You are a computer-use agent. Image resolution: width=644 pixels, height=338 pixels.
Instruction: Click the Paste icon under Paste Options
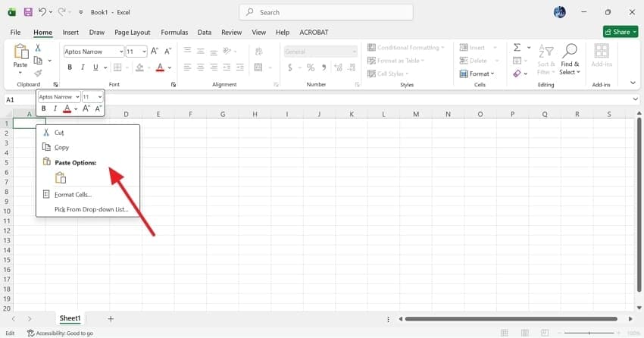tap(61, 178)
